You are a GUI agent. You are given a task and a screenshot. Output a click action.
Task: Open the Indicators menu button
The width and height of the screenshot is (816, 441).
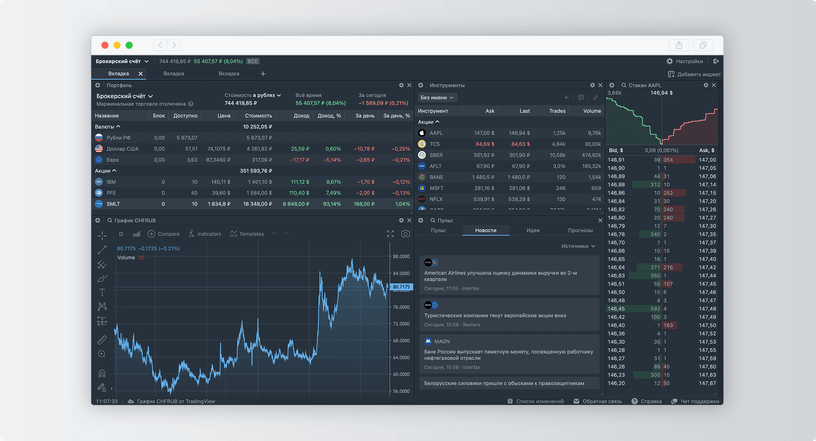204,234
